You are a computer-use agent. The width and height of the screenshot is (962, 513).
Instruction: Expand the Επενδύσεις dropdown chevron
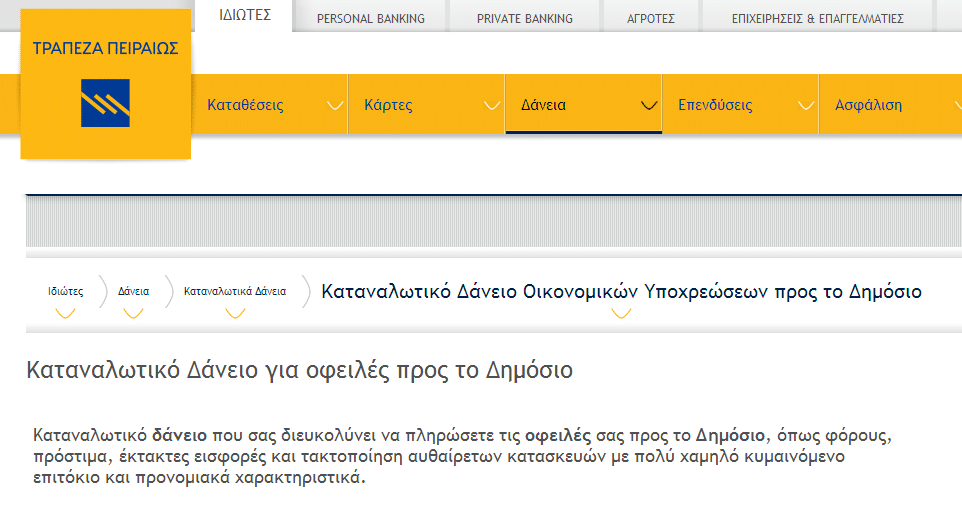click(806, 106)
